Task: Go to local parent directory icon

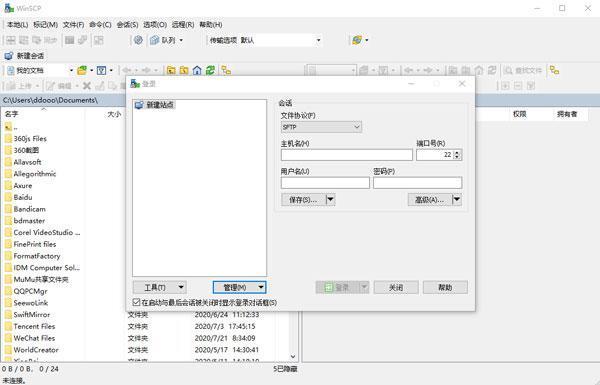Action: (x=171, y=70)
